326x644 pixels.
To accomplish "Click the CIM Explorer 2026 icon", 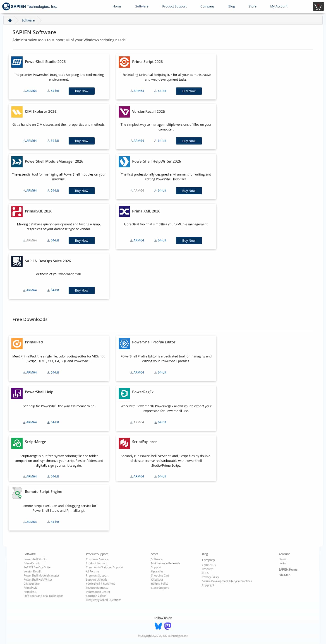I will [x=17, y=112].
